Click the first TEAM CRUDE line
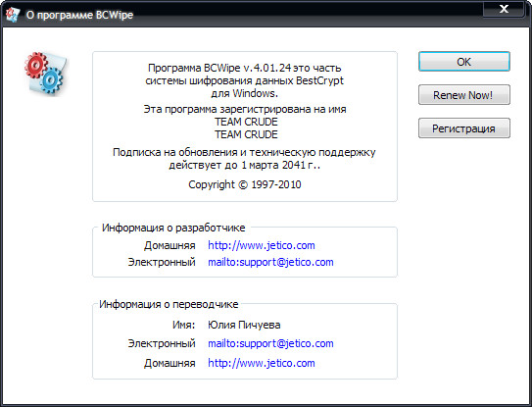Image resolution: width=532 pixels, height=407 pixels. click(x=246, y=122)
